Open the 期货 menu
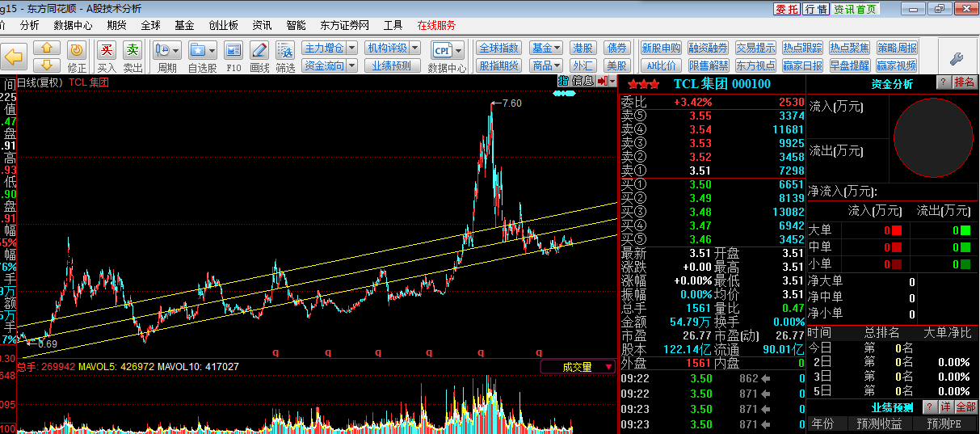Viewport: 980px width, 434px height. pos(117,25)
